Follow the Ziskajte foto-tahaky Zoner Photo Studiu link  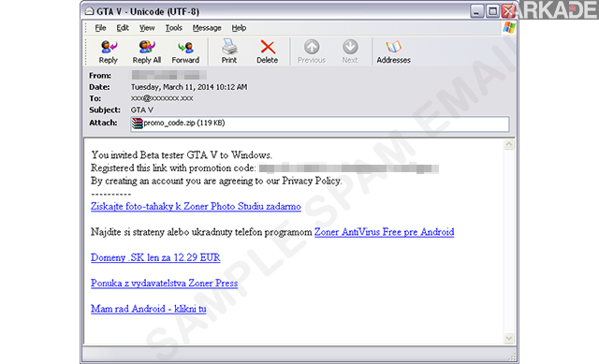[196, 206]
